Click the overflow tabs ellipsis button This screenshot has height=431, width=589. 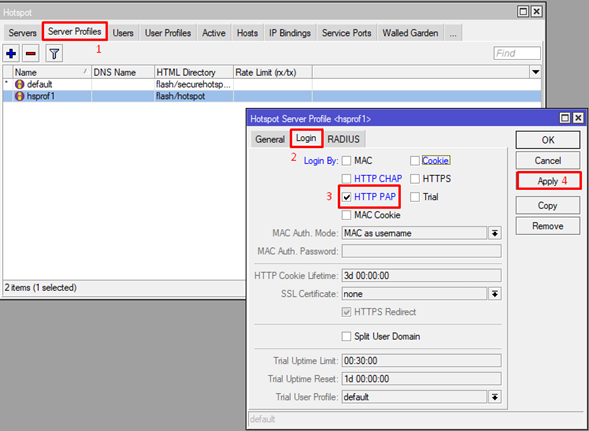pyautogui.click(x=453, y=33)
